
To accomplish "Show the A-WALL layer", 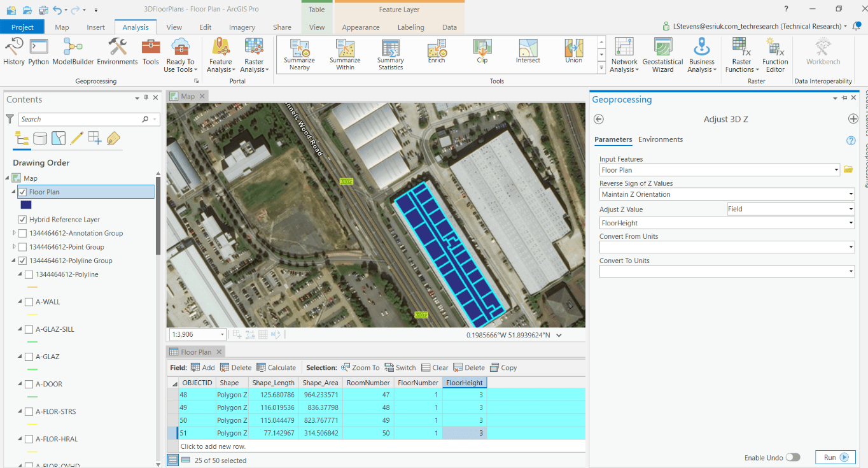I will [x=28, y=301].
